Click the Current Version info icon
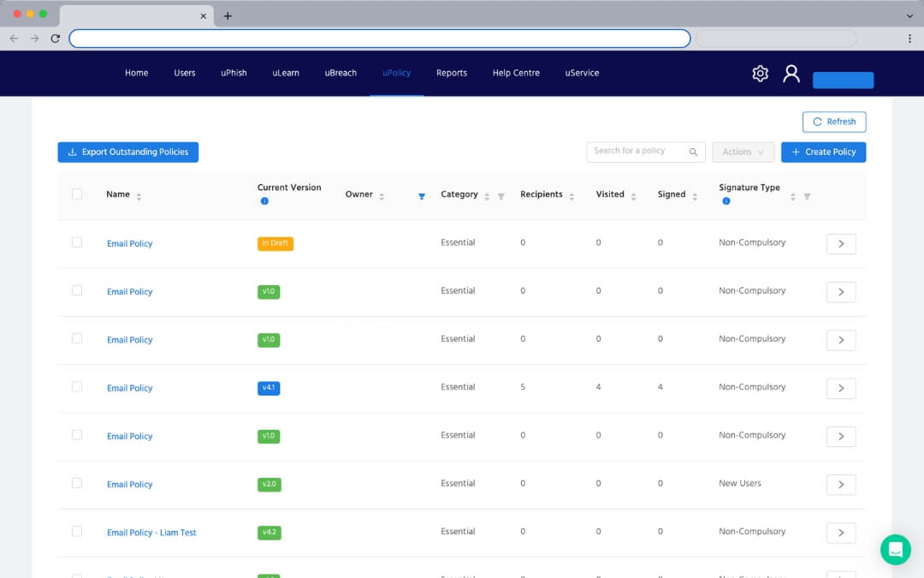Image resolution: width=924 pixels, height=578 pixels. (264, 201)
